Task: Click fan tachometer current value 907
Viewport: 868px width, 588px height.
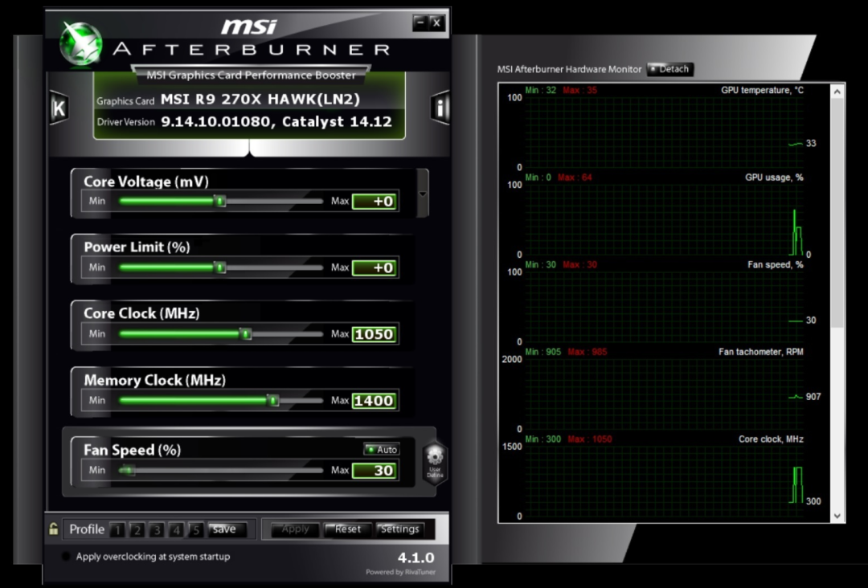Action: [813, 397]
